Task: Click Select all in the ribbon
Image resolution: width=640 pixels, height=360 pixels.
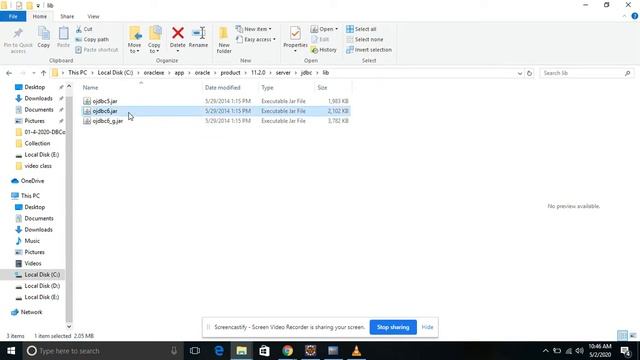Action: coord(361,29)
